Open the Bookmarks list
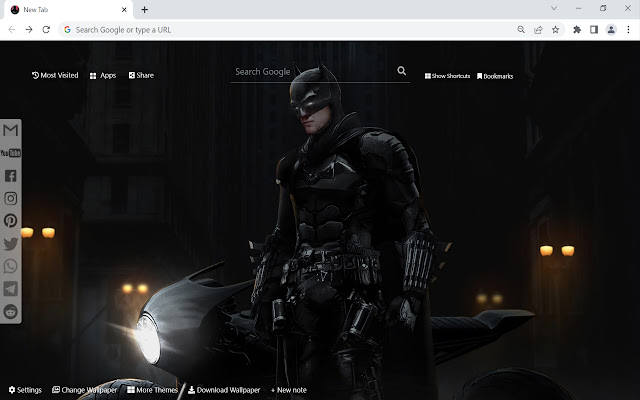Image resolution: width=640 pixels, height=400 pixels. 495,76
